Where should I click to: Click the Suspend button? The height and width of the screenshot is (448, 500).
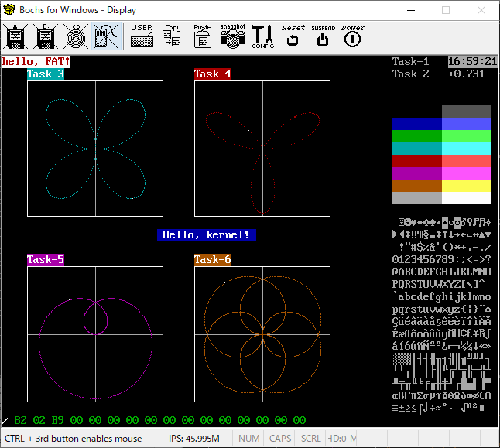point(323,36)
